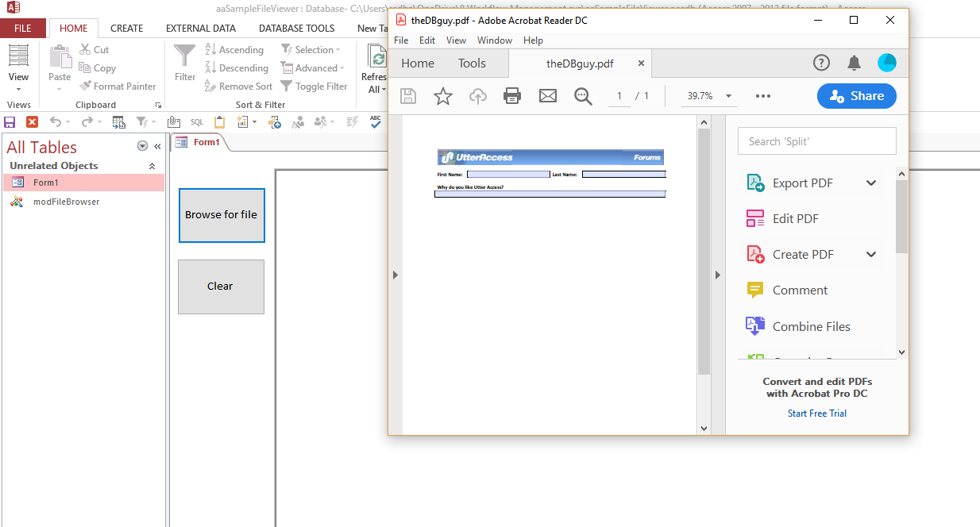The width and height of the screenshot is (980, 527).
Task: Click Remove Sort in Access ribbon
Action: point(238,86)
